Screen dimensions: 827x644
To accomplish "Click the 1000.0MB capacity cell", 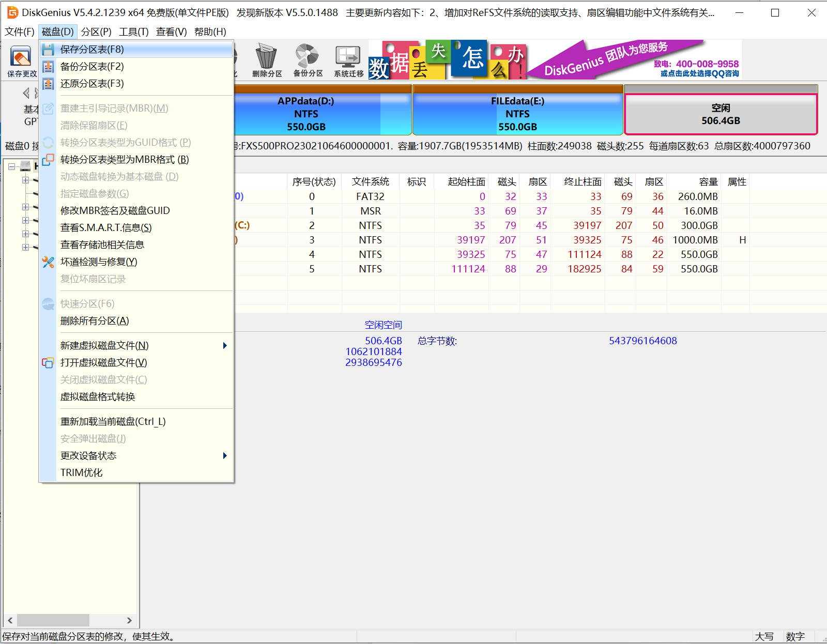I will pyautogui.click(x=695, y=240).
